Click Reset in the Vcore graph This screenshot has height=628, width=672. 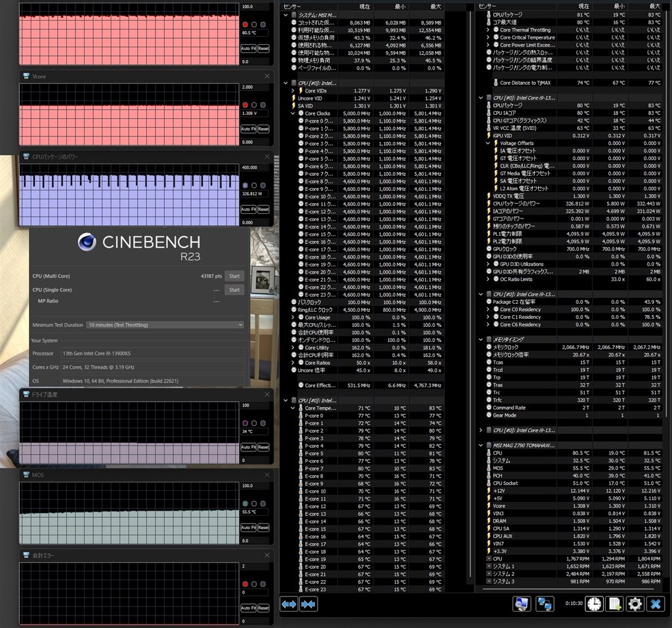264,129
